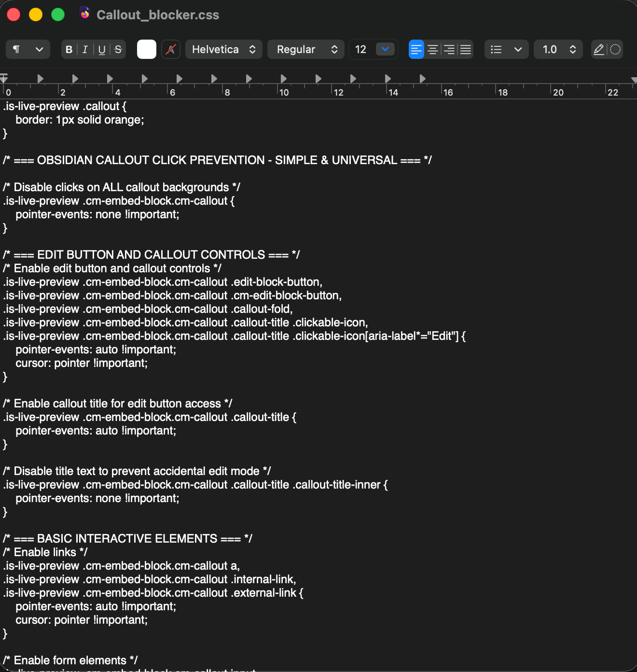Open the list bullets and numbering menu

tap(506, 49)
